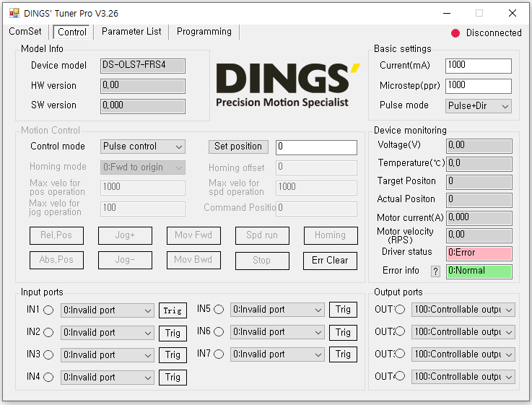Click the Err Clear button
The height and width of the screenshot is (405, 532).
pos(330,261)
